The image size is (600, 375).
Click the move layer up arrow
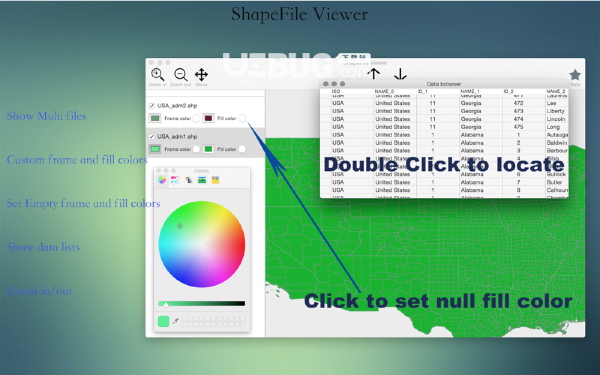tap(374, 74)
